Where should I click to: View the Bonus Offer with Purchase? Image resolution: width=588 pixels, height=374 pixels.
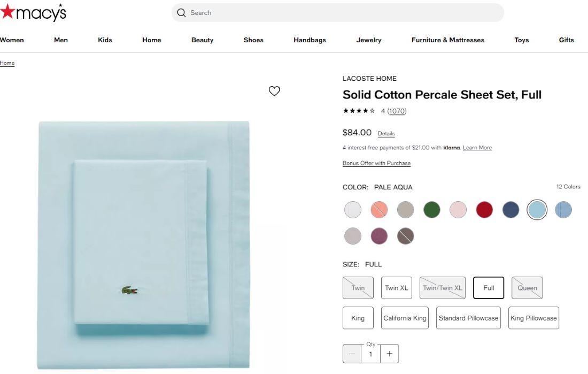[x=376, y=163]
